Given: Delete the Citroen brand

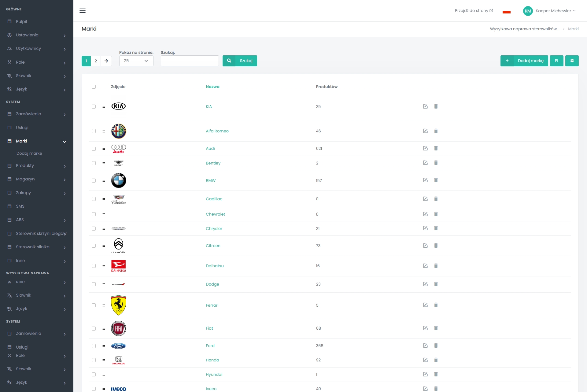Looking at the screenshot, I should tap(436, 246).
